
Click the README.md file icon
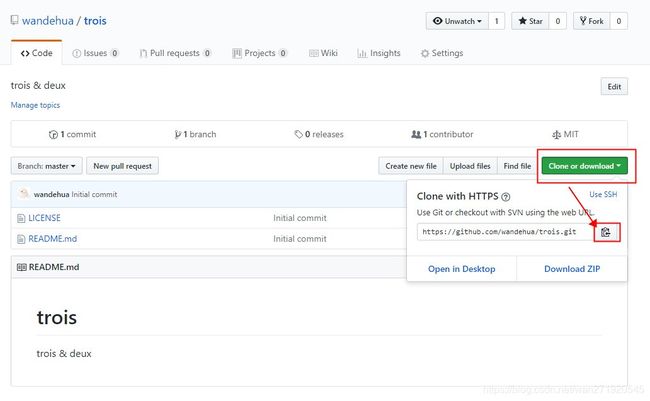[21, 239]
